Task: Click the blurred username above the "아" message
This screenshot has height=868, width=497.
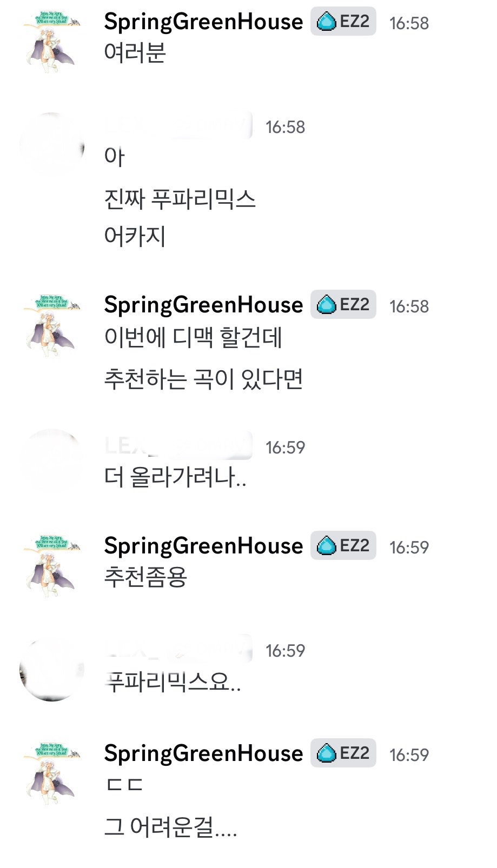Action: click(x=178, y=126)
